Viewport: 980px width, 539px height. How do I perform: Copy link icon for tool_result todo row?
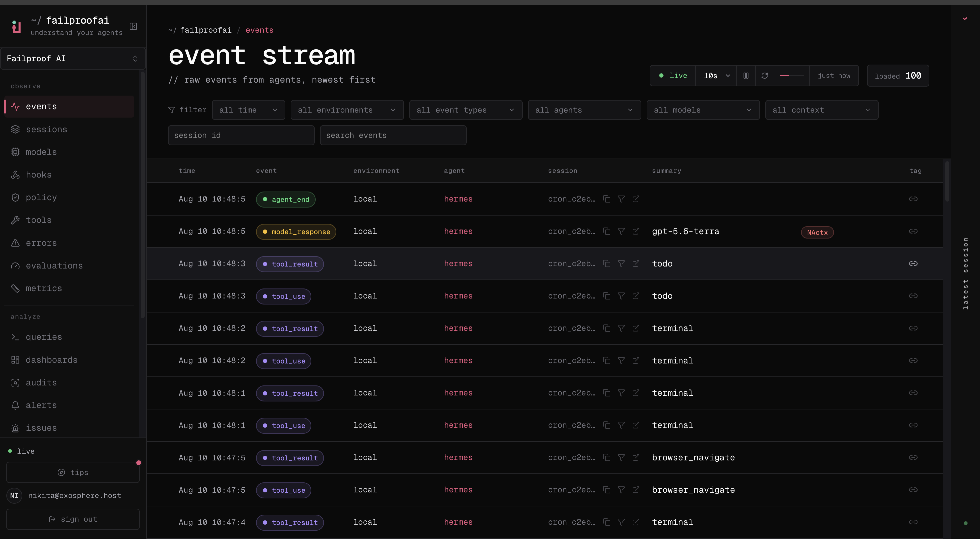click(913, 264)
